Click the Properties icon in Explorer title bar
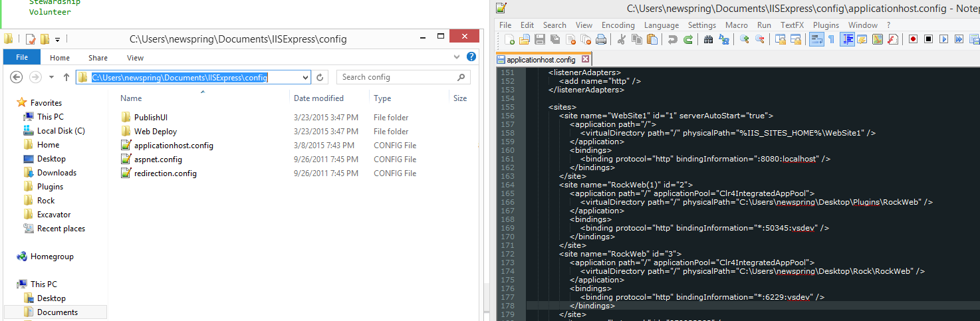The height and width of the screenshot is (321, 980). click(x=29, y=39)
